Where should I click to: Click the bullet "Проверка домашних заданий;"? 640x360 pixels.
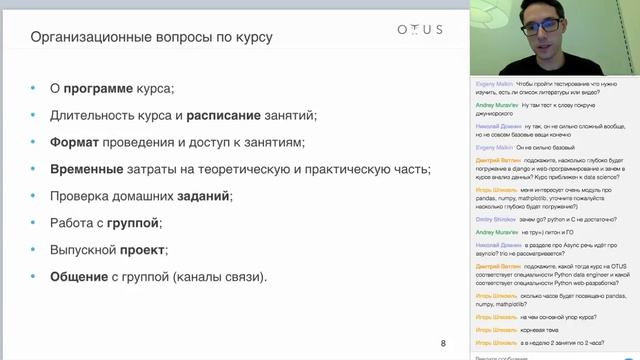pyautogui.click(x=141, y=196)
